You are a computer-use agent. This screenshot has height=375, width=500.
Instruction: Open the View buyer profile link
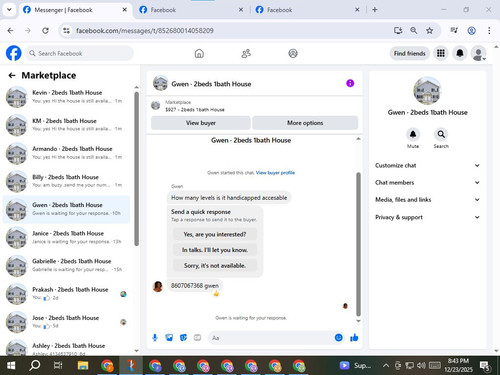[275, 173]
